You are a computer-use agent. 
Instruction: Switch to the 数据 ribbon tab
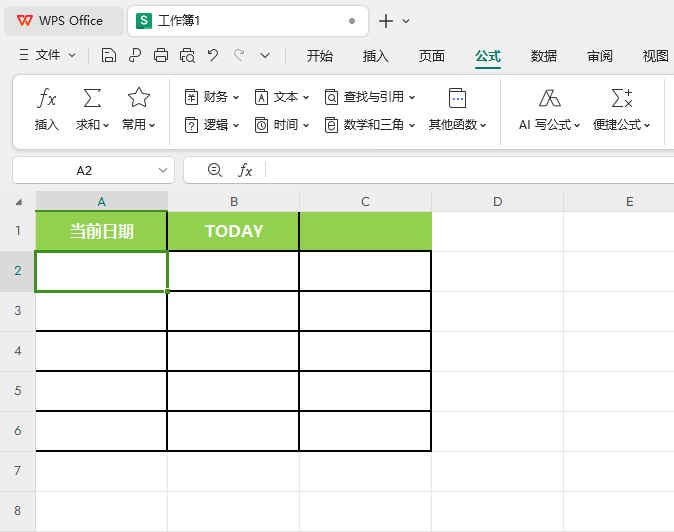[x=544, y=56]
